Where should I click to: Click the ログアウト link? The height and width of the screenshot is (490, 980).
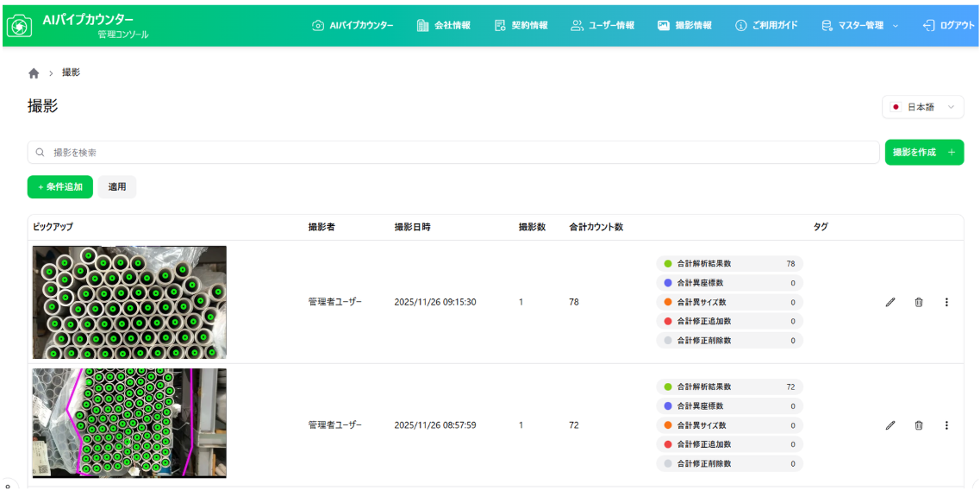[948, 26]
